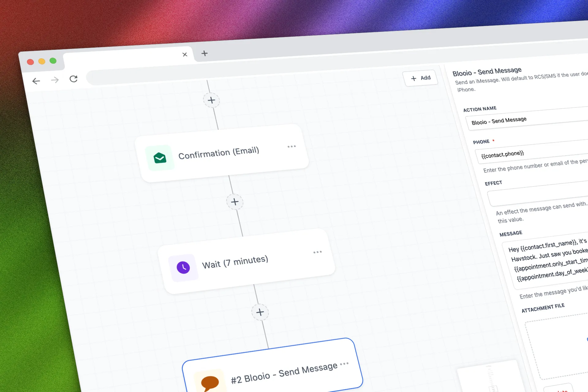Click the envelope icon on Confirmation (Email) node
588x392 pixels.
click(160, 157)
